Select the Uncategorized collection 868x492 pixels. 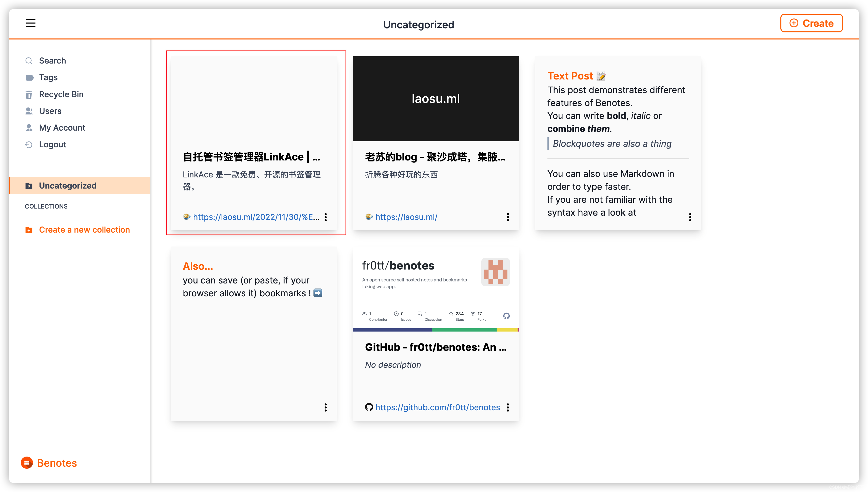coord(80,186)
